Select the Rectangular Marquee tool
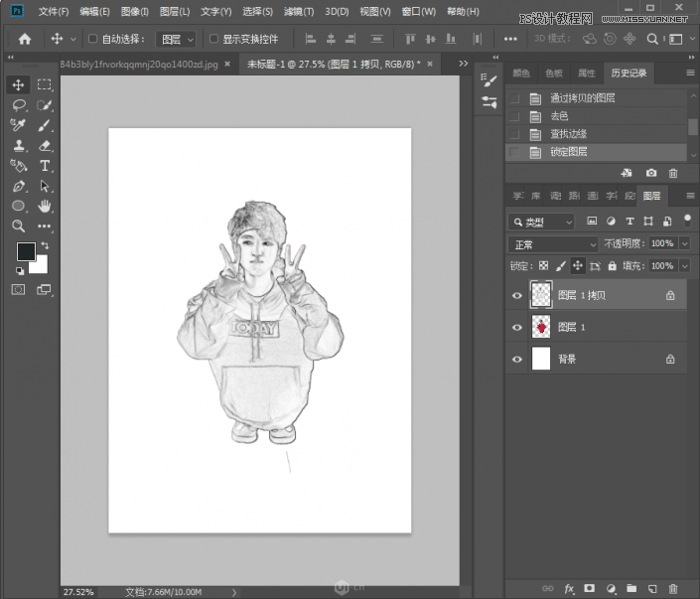Image resolution: width=700 pixels, height=599 pixels. point(44,84)
